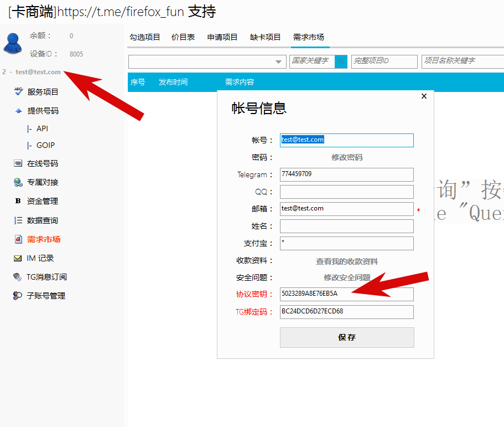Open 资金管理 in the sidebar
Image resolution: width=504 pixels, height=427 pixels.
43,202
